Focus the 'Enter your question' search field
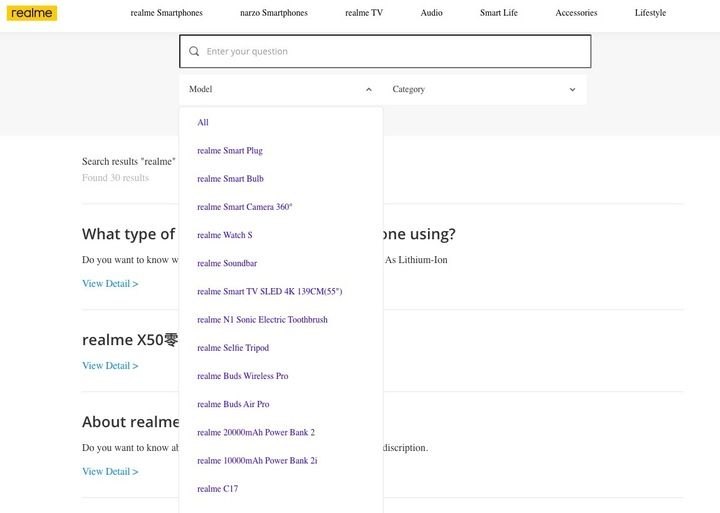Viewport: 720px width, 513px height. tap(385, 51)
